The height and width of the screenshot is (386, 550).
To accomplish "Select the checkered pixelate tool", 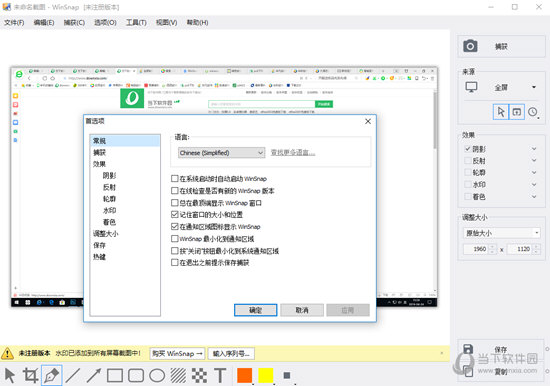I will (199, 375).
